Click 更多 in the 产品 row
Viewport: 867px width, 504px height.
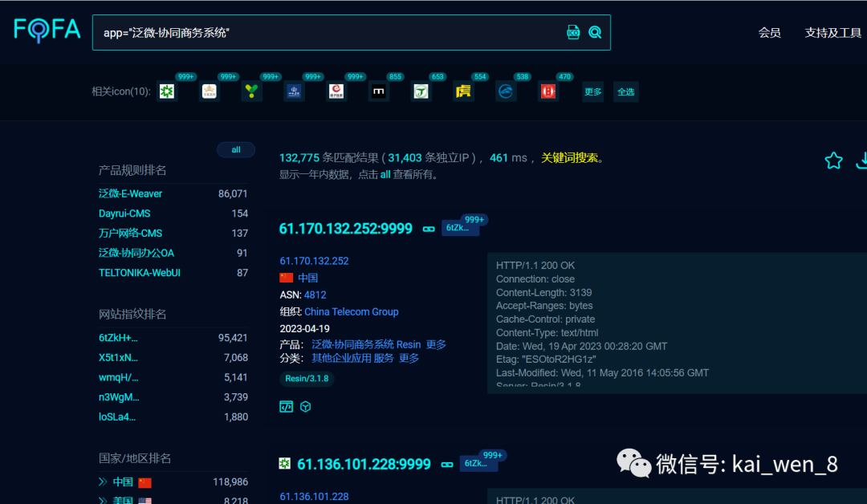coord(436,344)
